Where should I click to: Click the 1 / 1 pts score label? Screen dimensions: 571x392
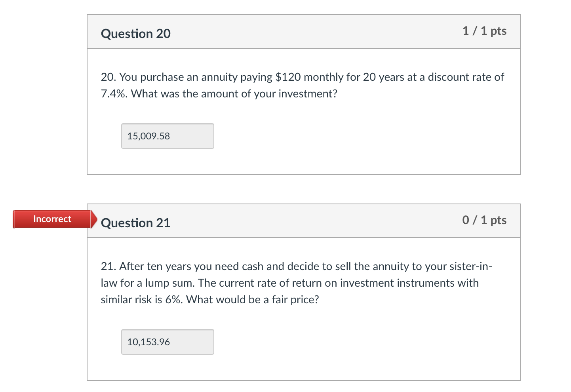click(x=484, y=31)
